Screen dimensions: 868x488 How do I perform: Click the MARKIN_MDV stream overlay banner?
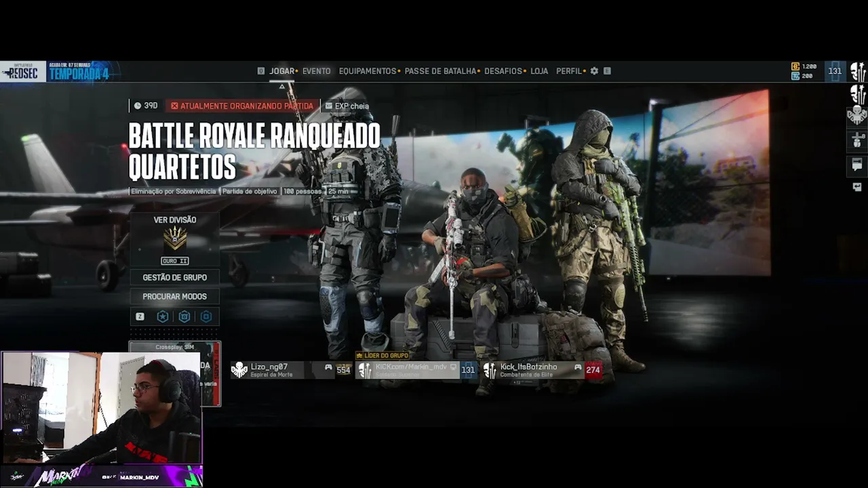[102, 476]
